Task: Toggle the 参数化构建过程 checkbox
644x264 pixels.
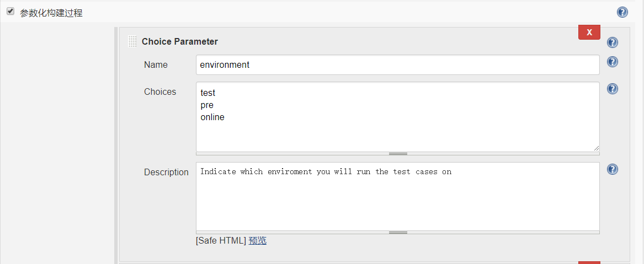Action: tap(10, 12)
